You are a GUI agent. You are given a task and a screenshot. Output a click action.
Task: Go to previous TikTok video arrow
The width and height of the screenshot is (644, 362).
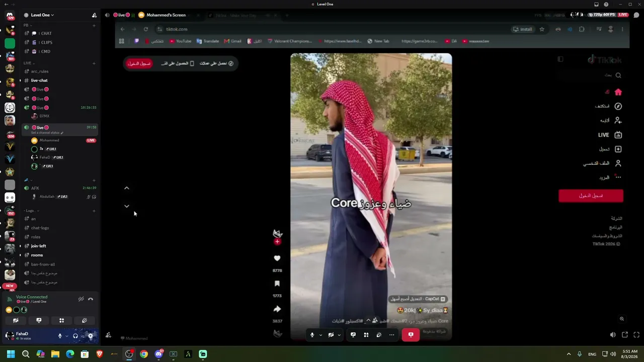click(127, 188)
